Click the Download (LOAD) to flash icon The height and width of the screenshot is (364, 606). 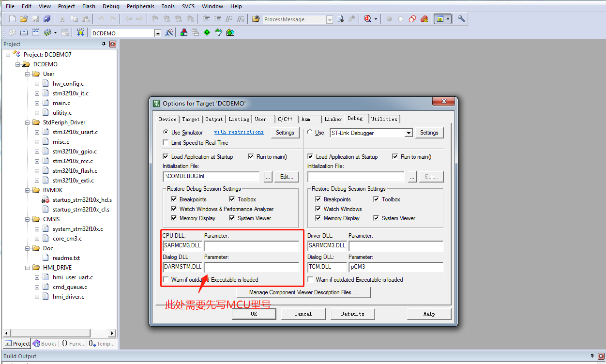[80, 32]
